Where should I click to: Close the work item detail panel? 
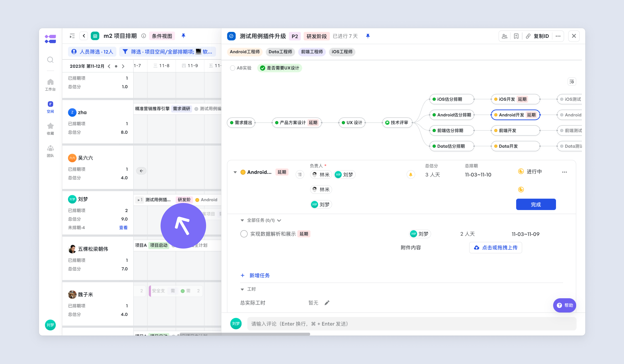[574, 36]
